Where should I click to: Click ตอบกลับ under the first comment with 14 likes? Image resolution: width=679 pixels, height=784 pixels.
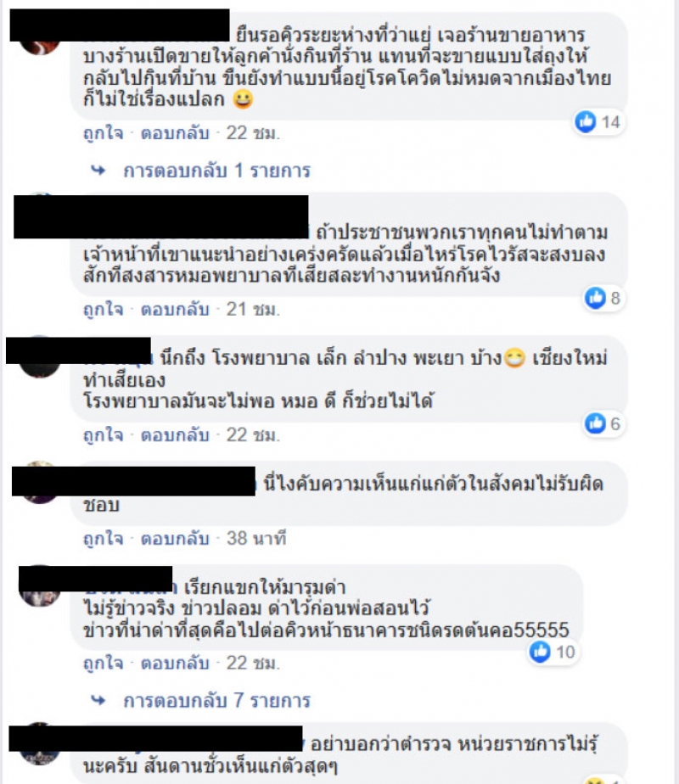point(175,133)
